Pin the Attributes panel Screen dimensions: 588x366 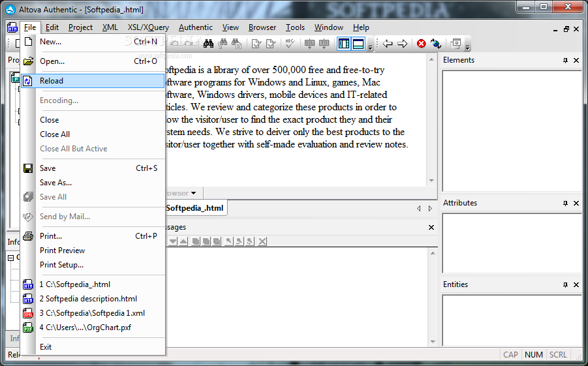pos(566,204)
